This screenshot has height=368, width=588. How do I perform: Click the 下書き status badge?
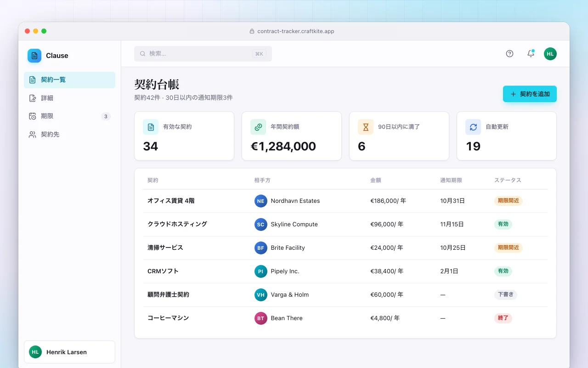tap(506, 295)
